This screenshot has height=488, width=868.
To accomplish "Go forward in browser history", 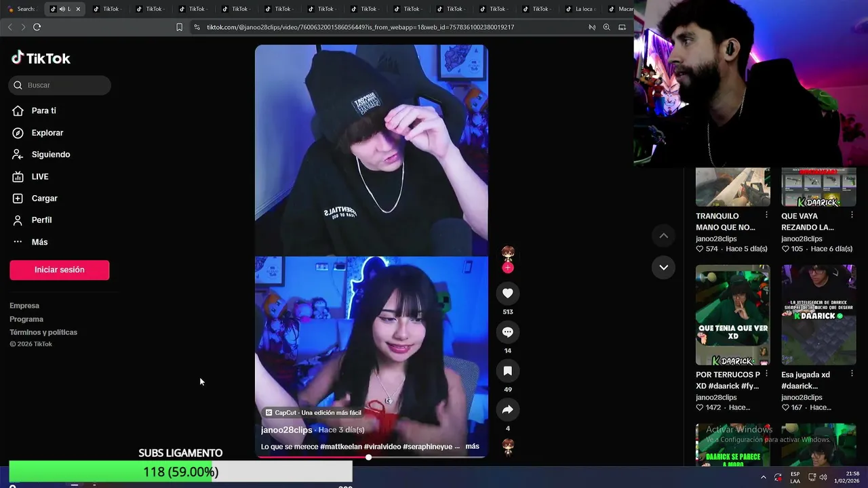I will tap(23, 27).
